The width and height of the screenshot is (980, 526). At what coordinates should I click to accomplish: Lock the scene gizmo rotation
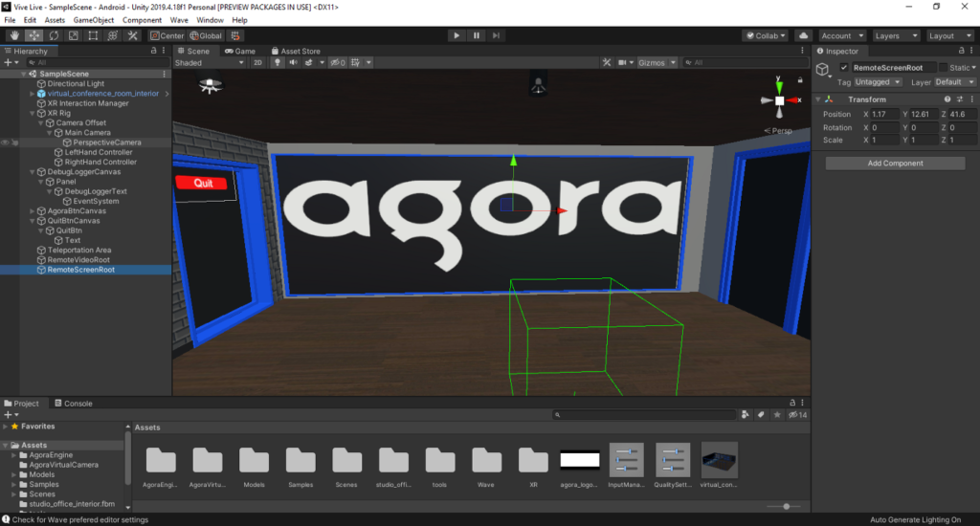(799, 80)
